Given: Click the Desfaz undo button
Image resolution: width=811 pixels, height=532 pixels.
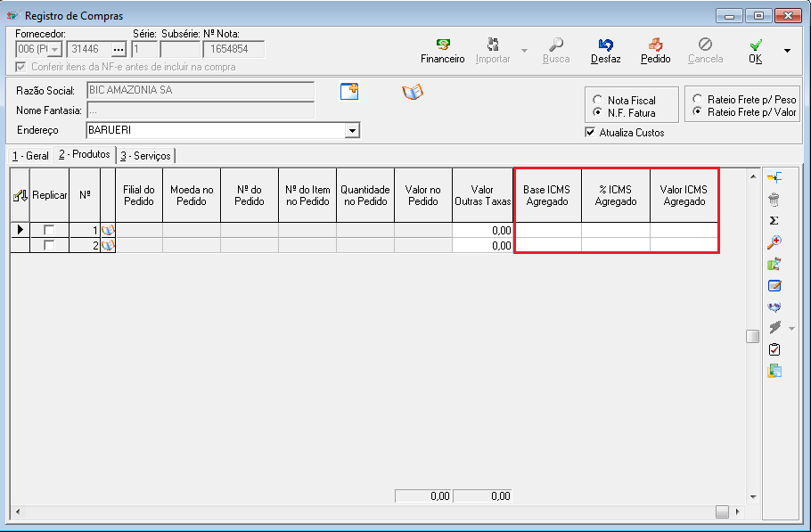Looking at the screenshot, I should coord(605,51).
